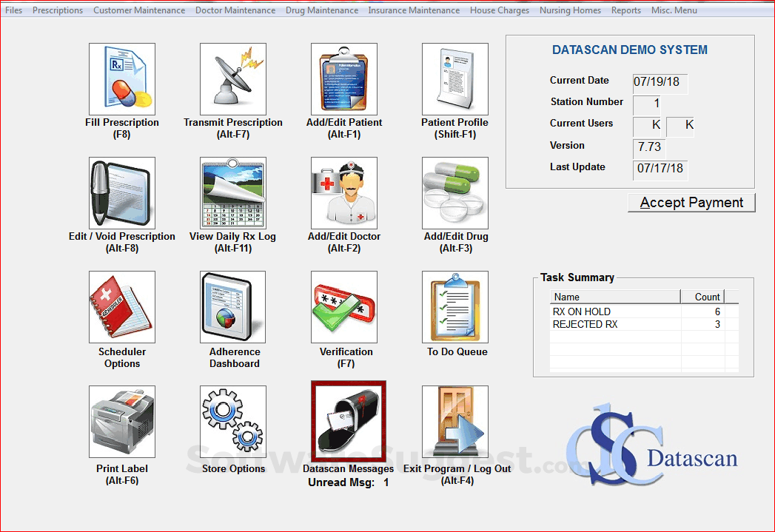
Task: Select the Print Label icon
Action: [x=121, y=421]
